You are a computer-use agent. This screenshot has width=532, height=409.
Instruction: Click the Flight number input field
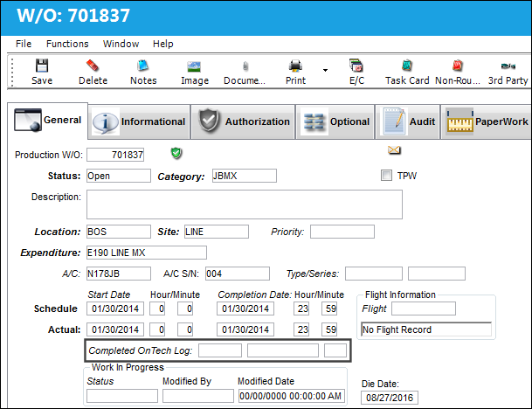coord(424,308)
